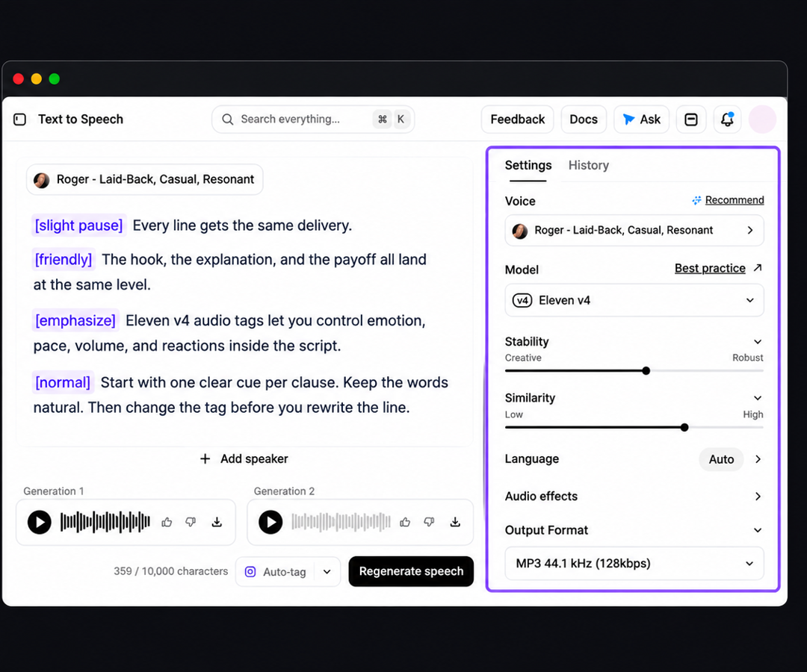Collapse the Output Format section
807x672 pixels.
click(x=758, y=530)
